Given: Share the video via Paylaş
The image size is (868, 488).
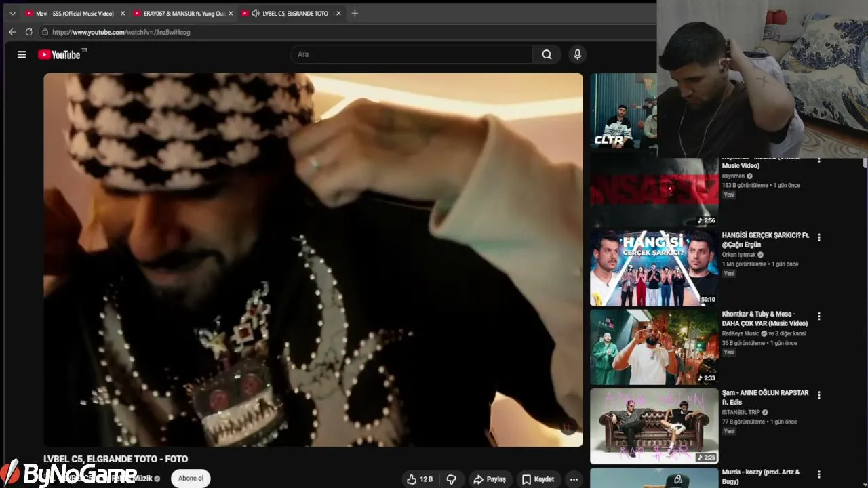Looking at the screenshot, I should click(x=490, y=479).
